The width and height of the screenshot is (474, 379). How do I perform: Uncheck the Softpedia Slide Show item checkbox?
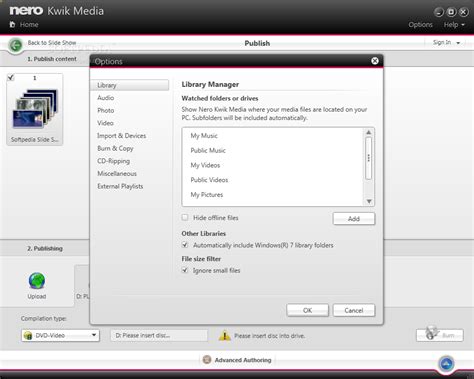point(11,77)
